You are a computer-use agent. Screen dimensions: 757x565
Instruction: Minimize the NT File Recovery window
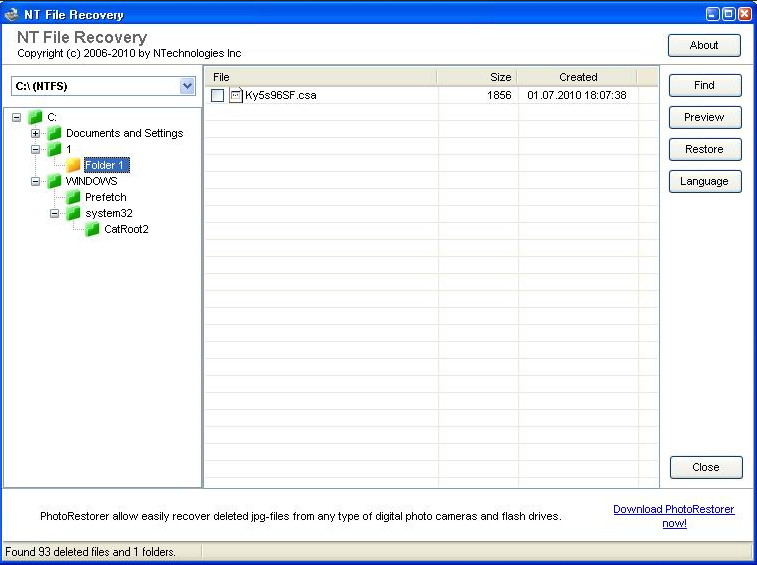[713, 14]
